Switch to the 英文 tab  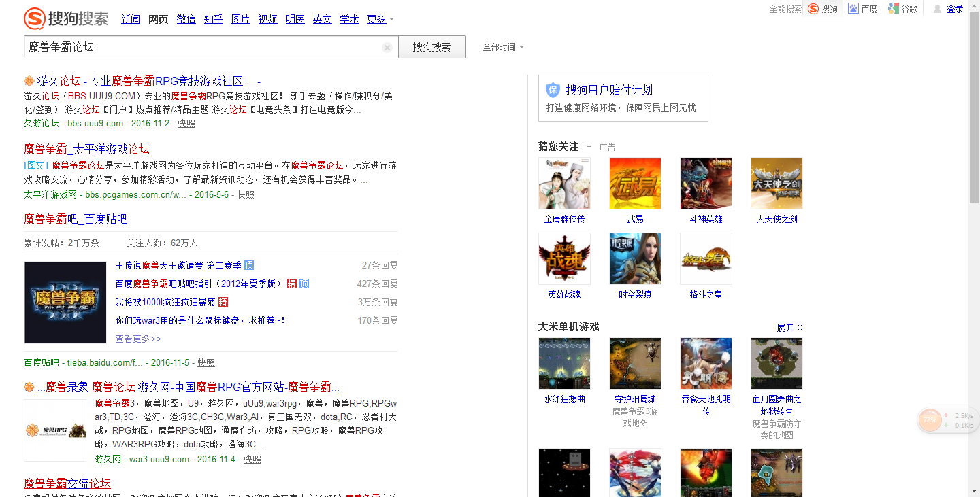pos(322,19)
